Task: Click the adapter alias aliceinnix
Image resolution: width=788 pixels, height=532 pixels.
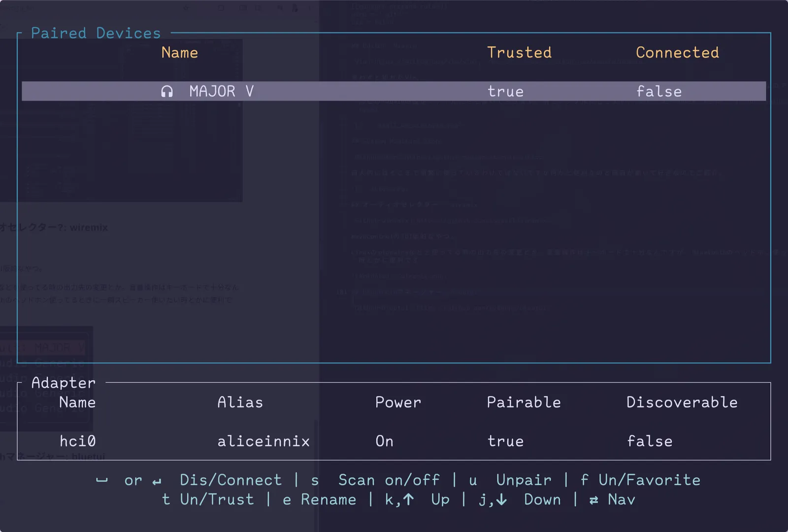Action: (x=263, y=441)
